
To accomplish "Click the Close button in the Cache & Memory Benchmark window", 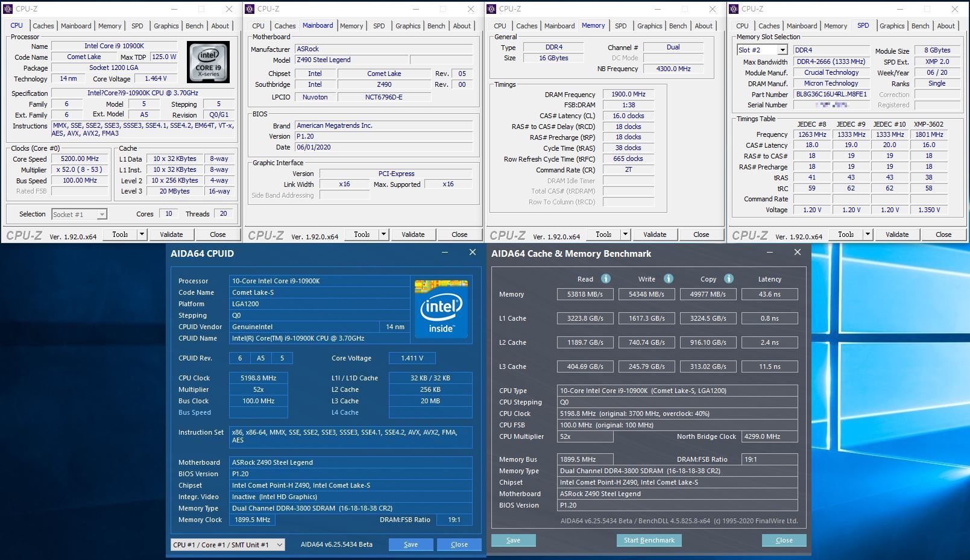I will 784,540.
